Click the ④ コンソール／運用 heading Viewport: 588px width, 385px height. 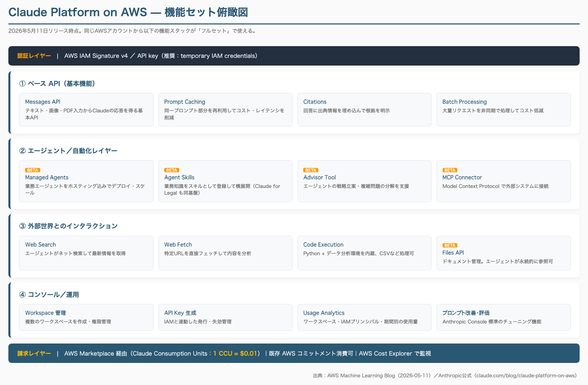[x=49, y=295]
